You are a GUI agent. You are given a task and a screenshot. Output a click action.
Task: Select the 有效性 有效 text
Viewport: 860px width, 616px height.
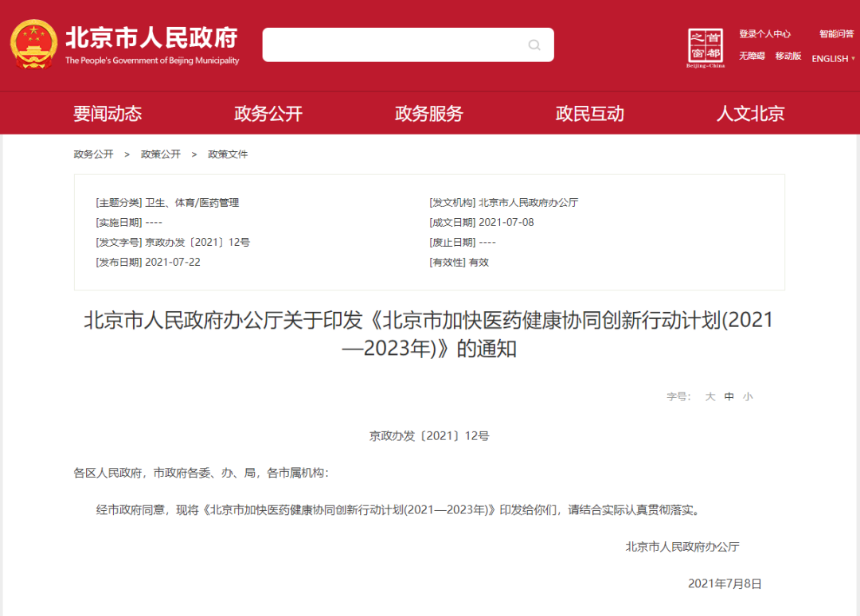(459, 263)
